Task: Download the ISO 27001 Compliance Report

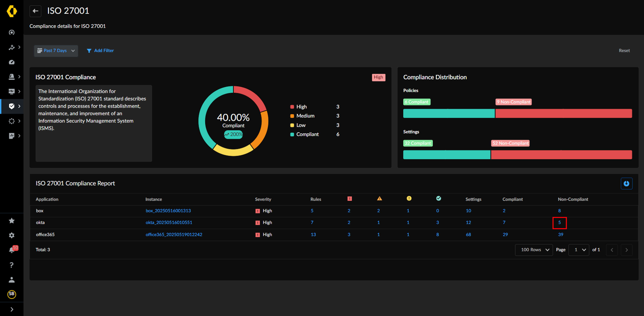Action: [626, 184]
